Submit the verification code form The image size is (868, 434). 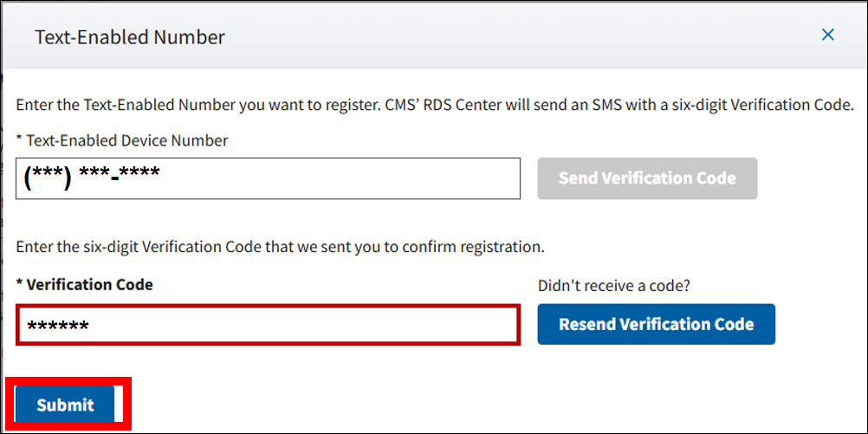point(65,405)
